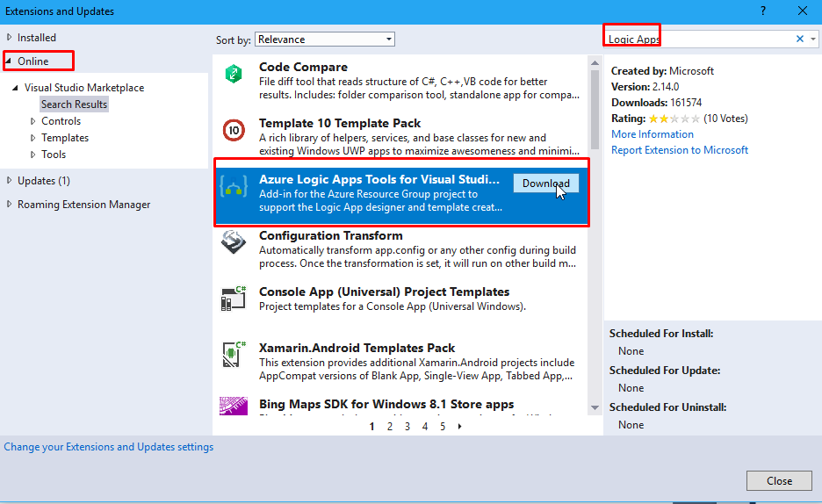The width and height of the screenshot is (822, 504).
Task: Open the search box history dropdown arrow
Action: 813,39
